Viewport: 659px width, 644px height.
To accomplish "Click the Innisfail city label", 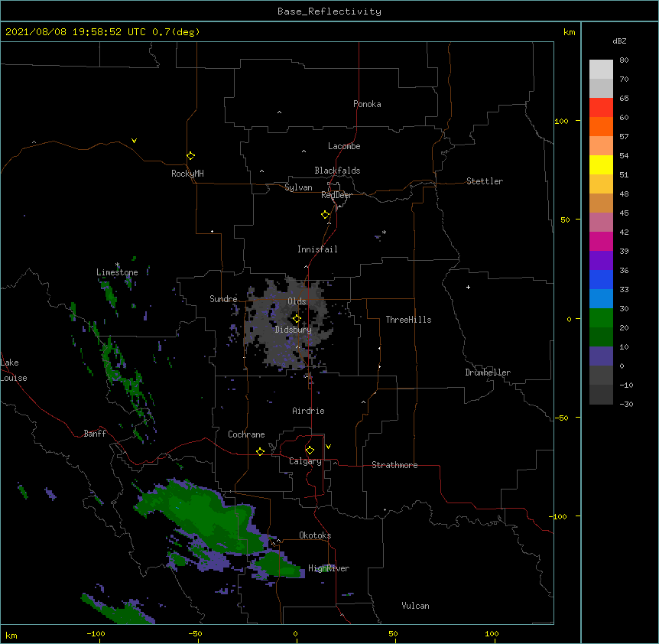I will 317,249.
